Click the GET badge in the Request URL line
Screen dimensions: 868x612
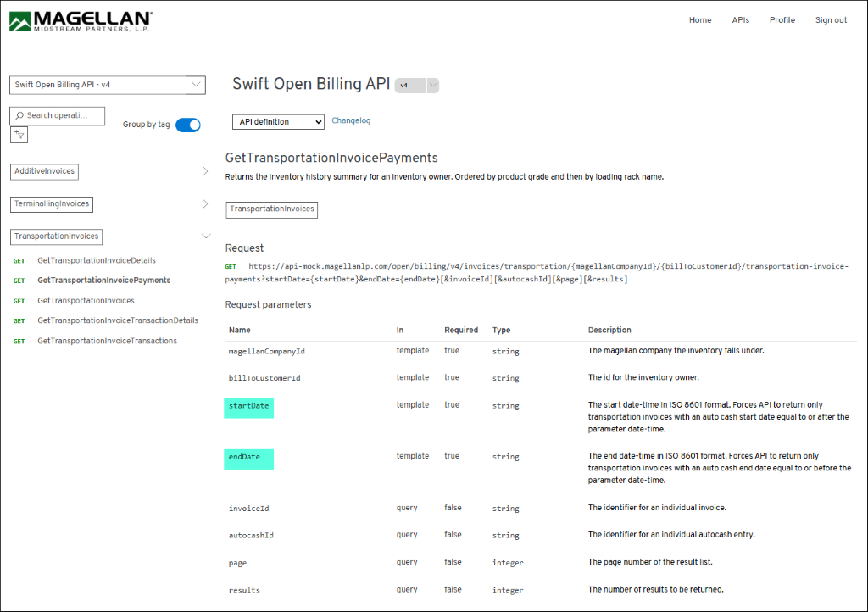pos(230,266)
